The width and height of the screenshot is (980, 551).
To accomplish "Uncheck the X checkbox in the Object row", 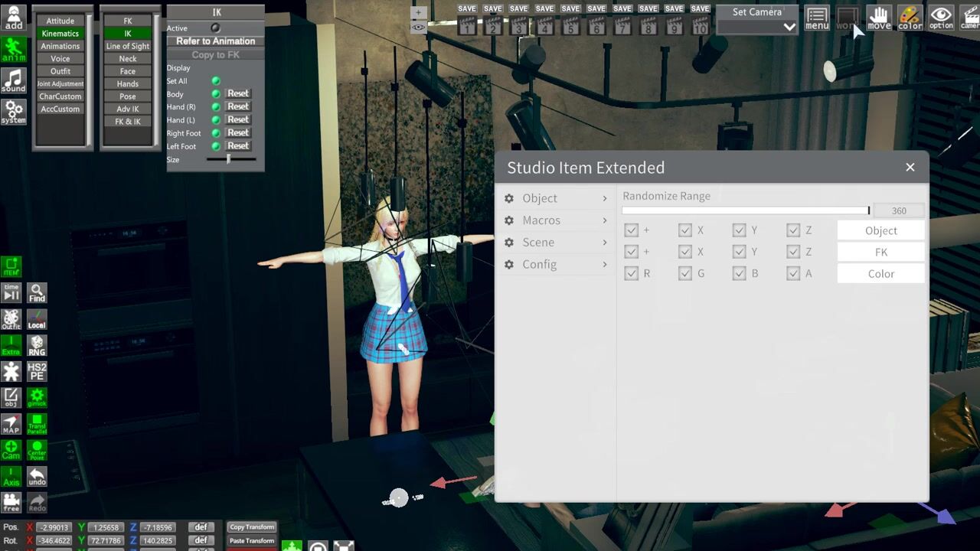I will click(x=685, y=230).
